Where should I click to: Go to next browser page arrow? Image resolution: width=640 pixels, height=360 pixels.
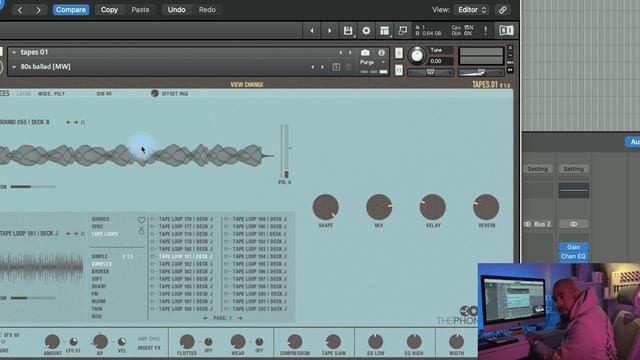click(x=240, y=318)
